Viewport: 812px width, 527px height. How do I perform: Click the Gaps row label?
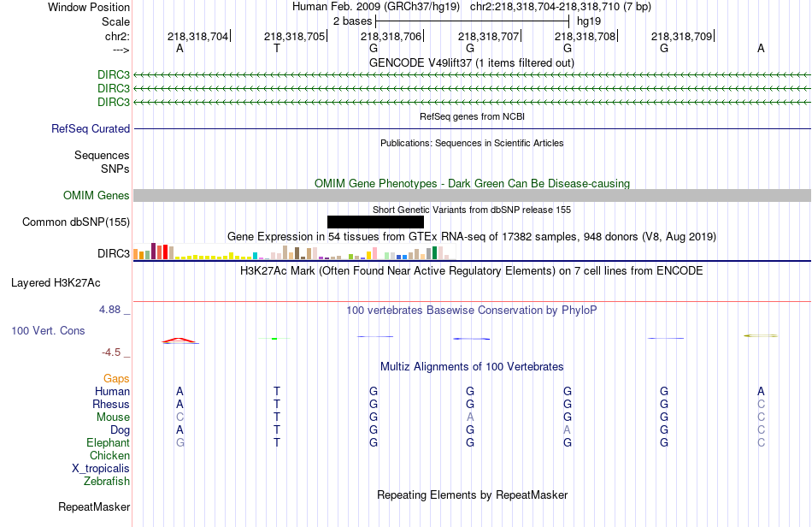[116, 378]
